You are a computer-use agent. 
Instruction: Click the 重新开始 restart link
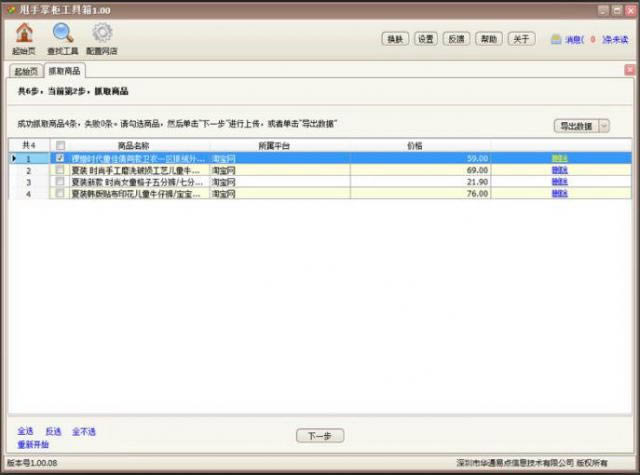pos(32,444)
